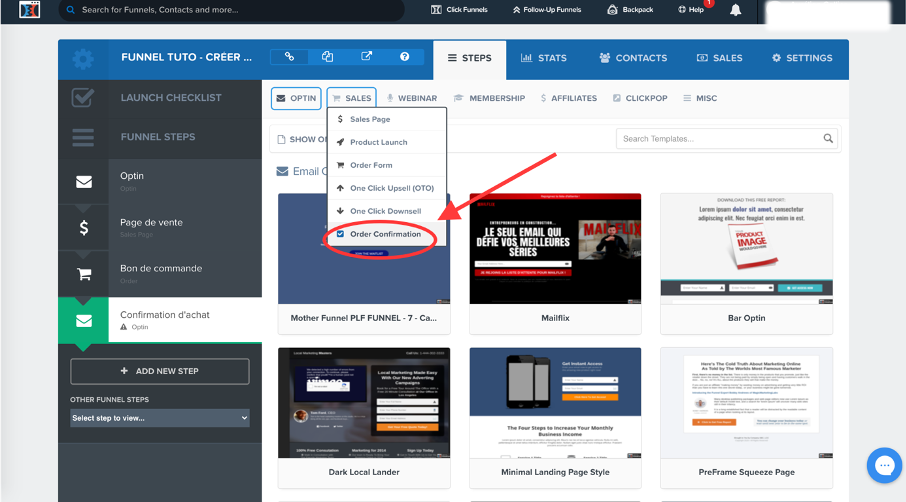Choose One Click Upsell (OTO) option
The image size is (906, 502).
387,188
